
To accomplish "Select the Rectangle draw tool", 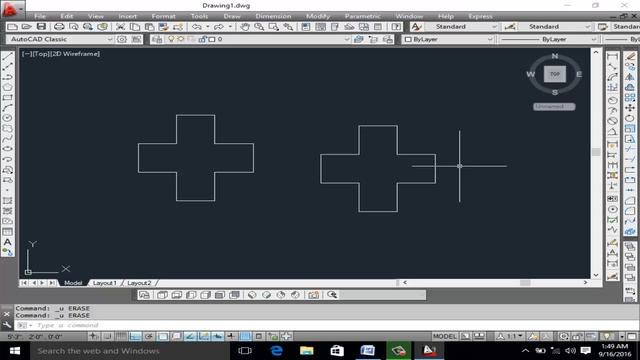I will coord(7,98).
